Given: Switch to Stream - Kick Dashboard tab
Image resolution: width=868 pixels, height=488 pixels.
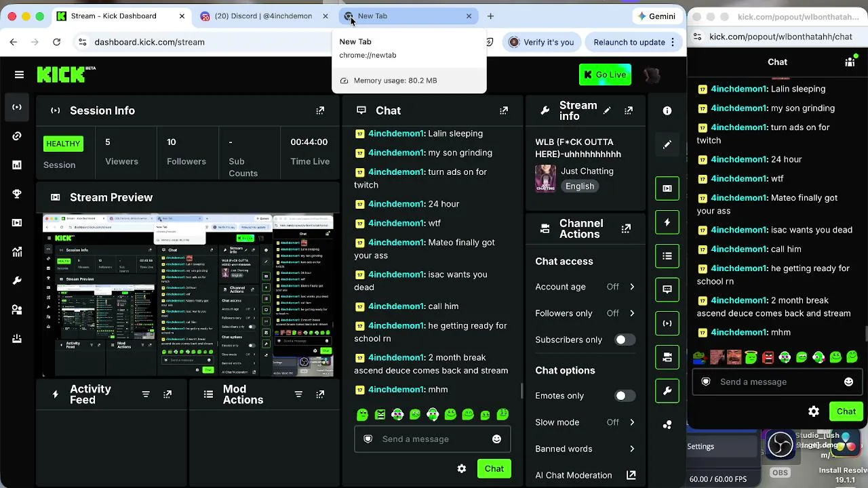Looking at the screenshot, I should [x=122, y=16].
